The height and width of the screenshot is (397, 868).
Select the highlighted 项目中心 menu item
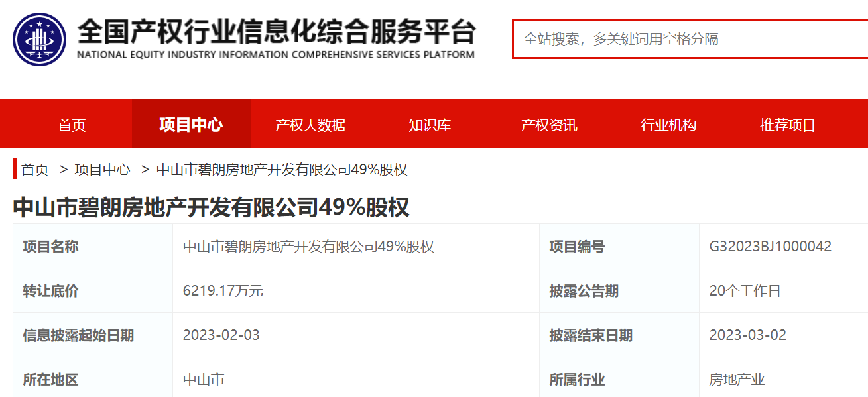pyautogui.click(x=191, y=123)
